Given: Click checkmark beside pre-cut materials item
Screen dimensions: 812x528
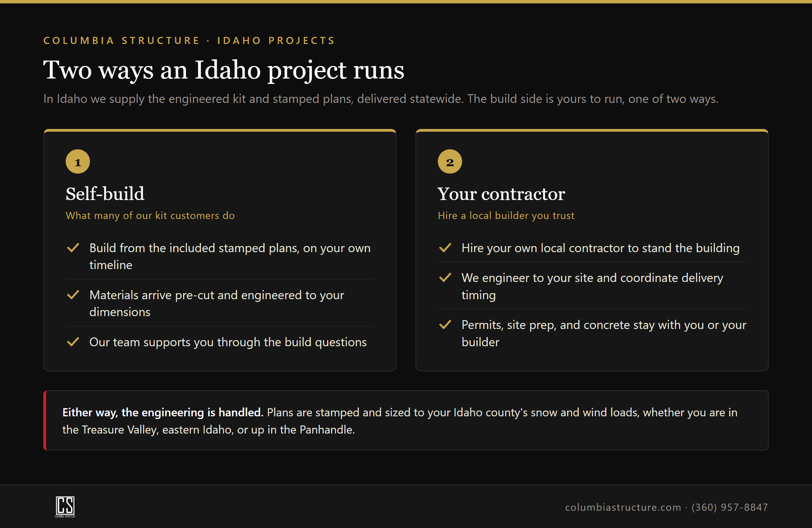Looking at the screenshot, I should coord(73,294).
